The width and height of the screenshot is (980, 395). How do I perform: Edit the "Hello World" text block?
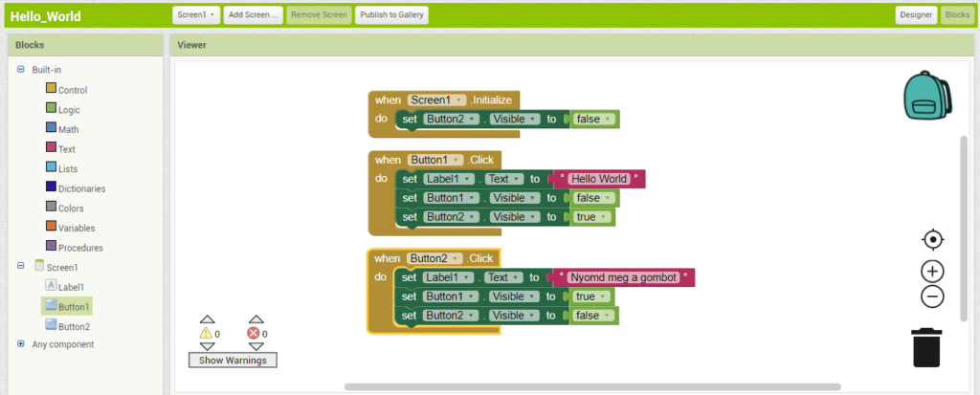599,179
